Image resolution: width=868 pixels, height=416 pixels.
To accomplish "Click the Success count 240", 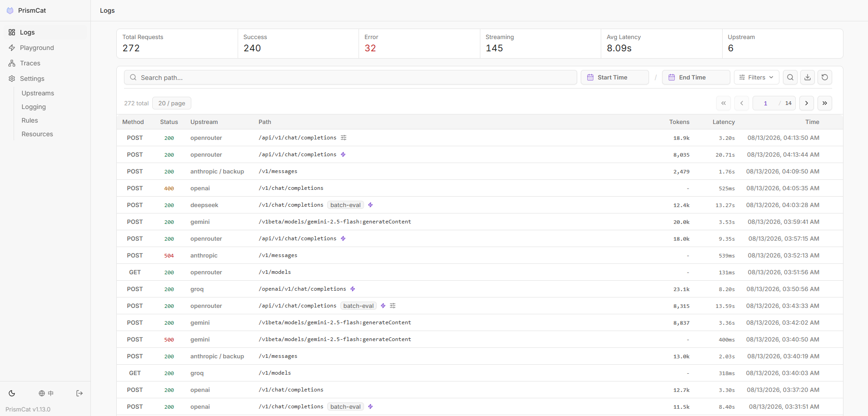I will coord(252,48).
